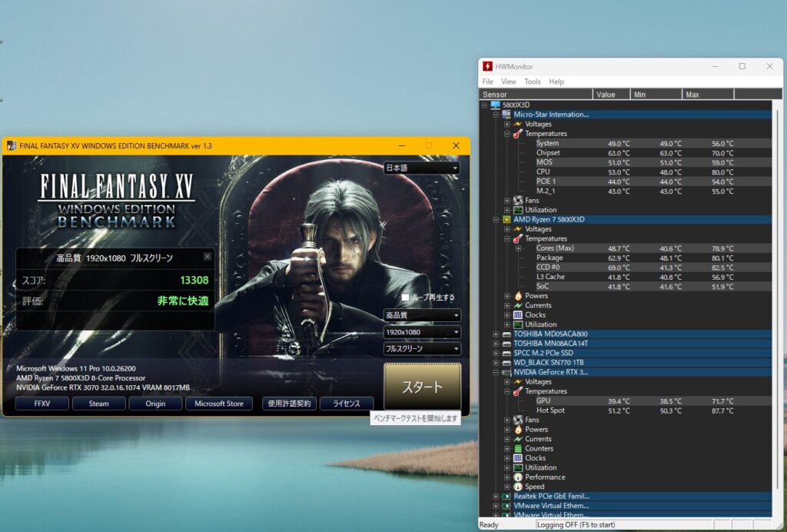
Task: Click the Max column header
Action: click(708, 95)
